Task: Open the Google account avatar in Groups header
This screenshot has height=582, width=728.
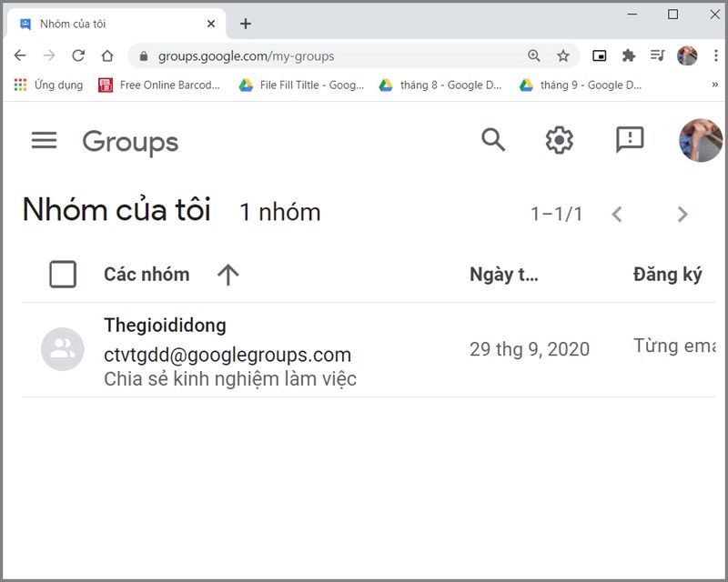Action: coord(701,140)
